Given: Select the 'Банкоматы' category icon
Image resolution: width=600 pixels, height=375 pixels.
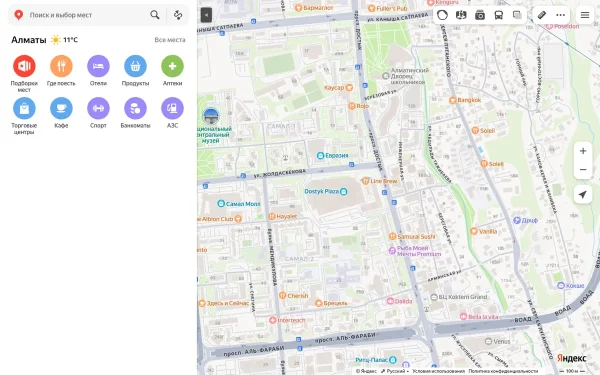Looking at the screenshot, I should (x=135, y=108).
